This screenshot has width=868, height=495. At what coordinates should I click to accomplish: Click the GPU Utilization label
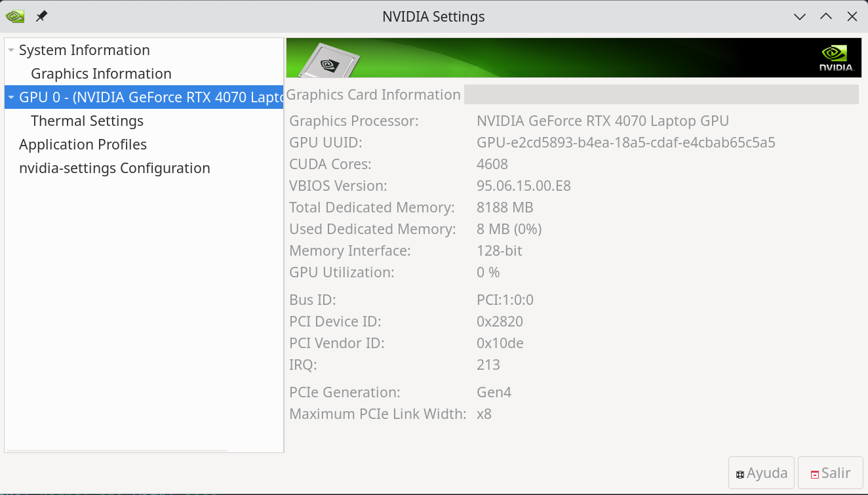(342, 272)
